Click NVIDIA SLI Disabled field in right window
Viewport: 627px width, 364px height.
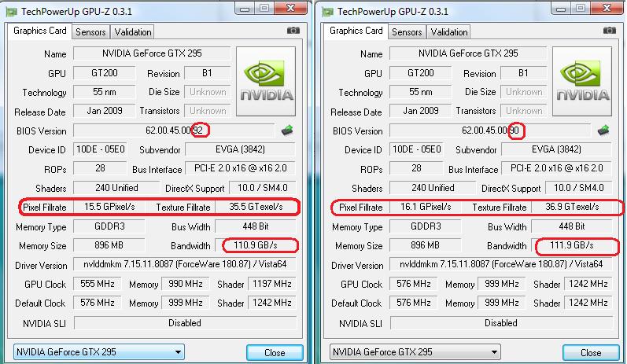pyautogui.click(x=501, y=323)
